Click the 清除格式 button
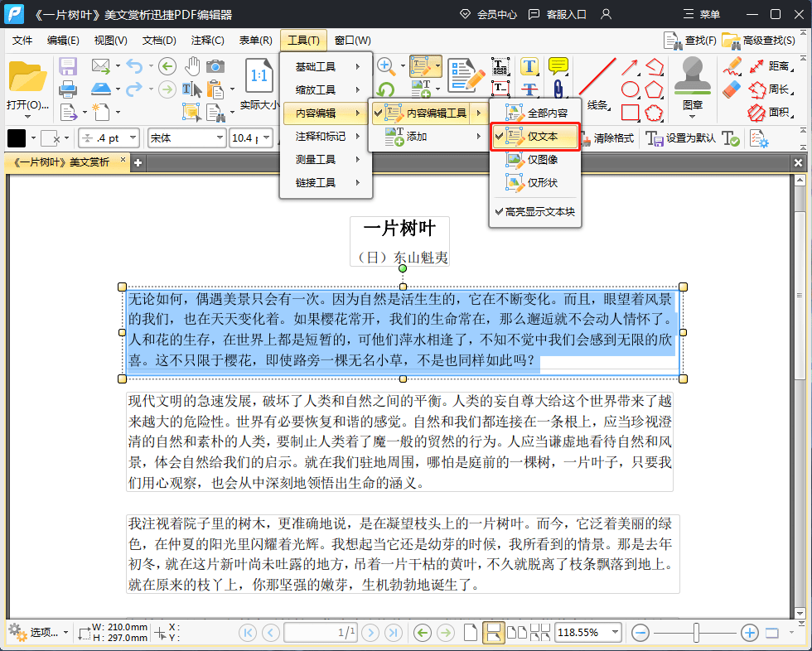The width and height of the screenshot is (812, 651). click(607, 138)
